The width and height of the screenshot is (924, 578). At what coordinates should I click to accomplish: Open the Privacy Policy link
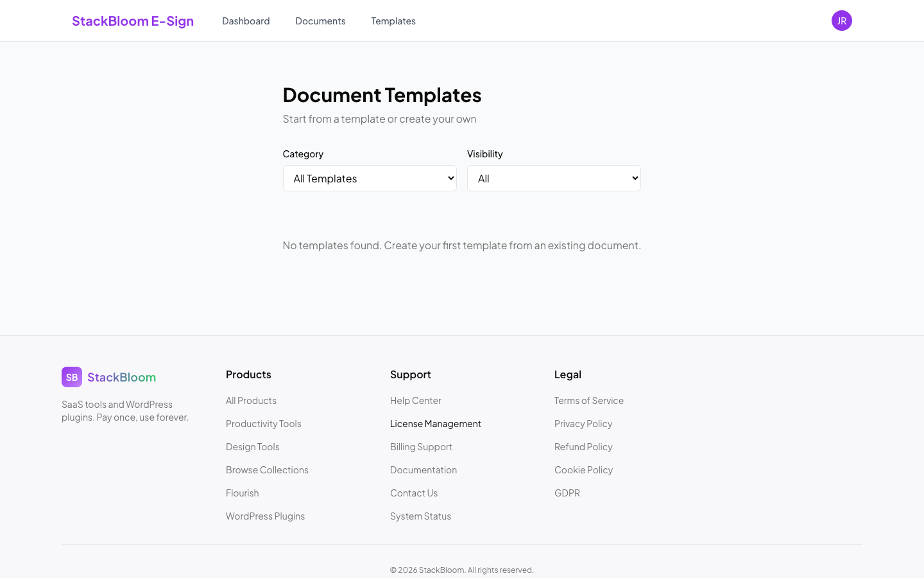click(583, 423)
